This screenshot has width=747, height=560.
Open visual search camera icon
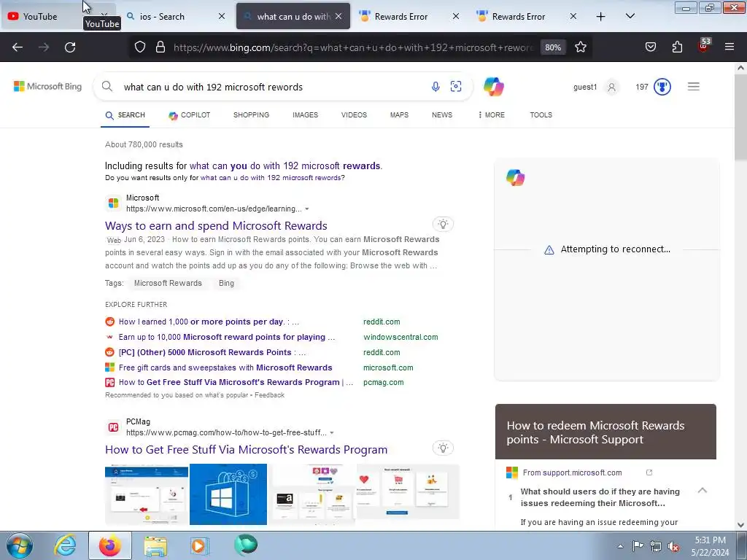(456, 86)
